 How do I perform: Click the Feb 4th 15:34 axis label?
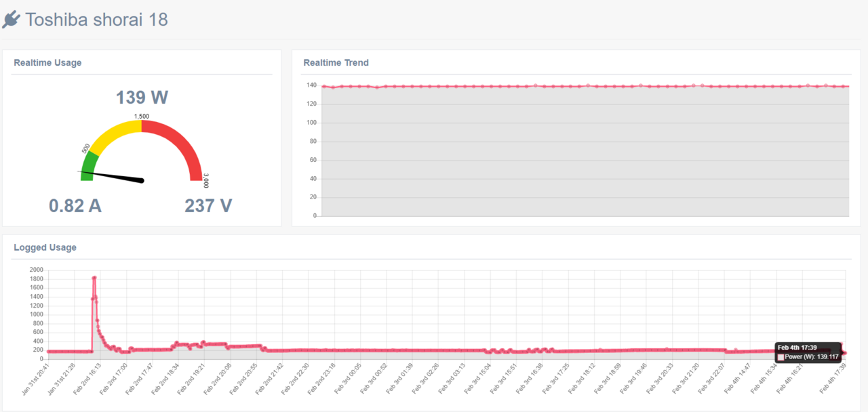click(765, 379)
